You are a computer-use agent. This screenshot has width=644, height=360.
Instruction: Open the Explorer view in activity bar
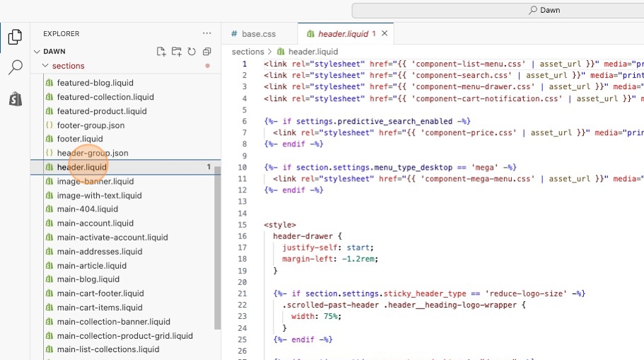tap(15, 37)
